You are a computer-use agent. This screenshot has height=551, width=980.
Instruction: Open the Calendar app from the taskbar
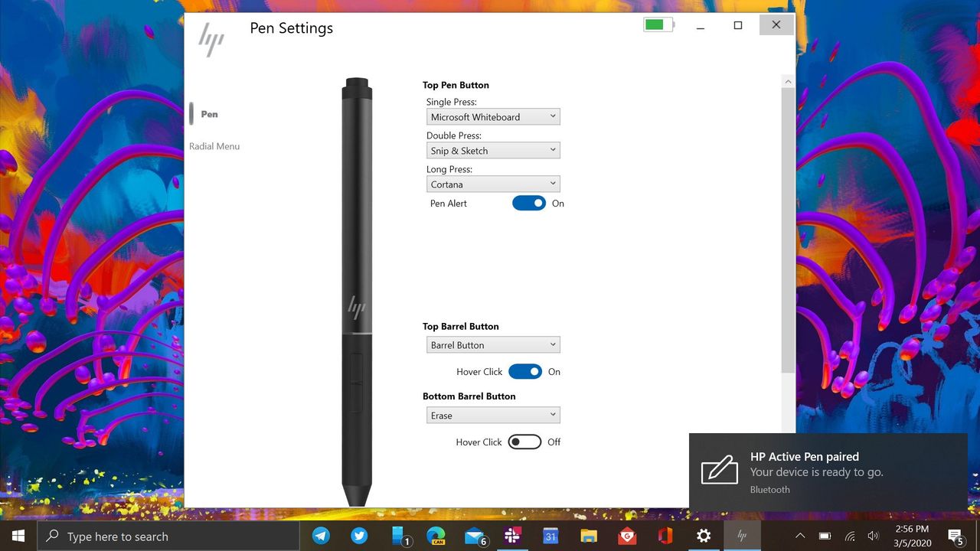tap(550, 536)
